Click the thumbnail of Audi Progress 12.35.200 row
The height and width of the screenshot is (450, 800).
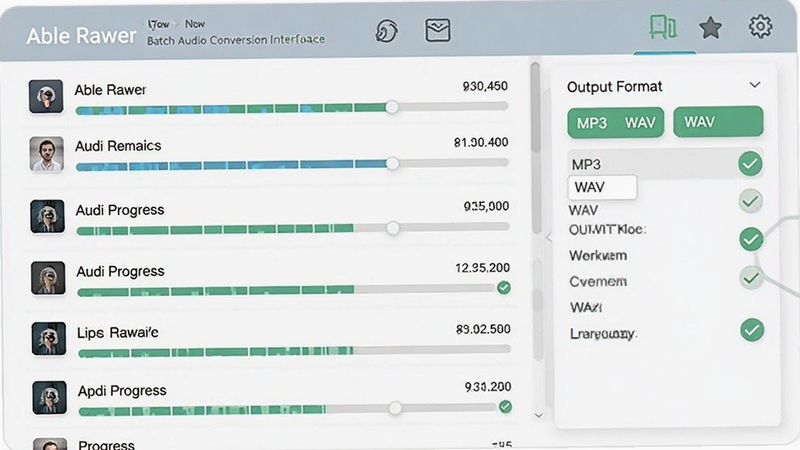pos(48,278)
